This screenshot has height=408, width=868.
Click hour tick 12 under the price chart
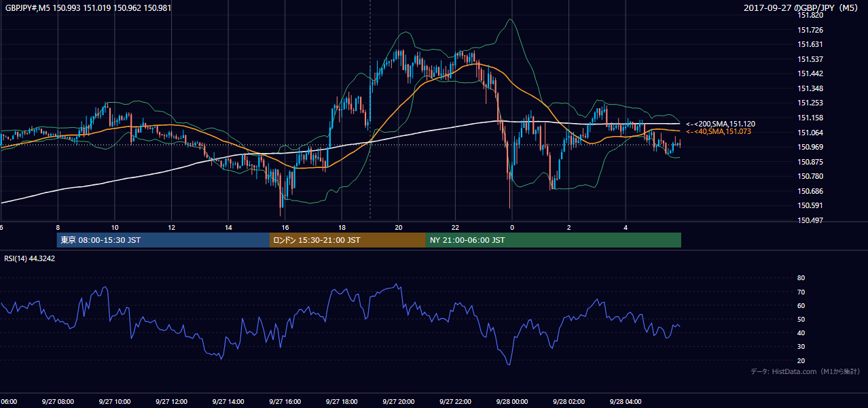tap(171, 228)
